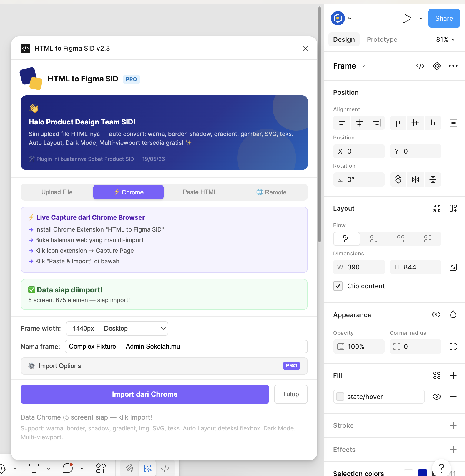The image size is (465, 476).
Task: Select grid flow layout option
Action: [428, 239]
